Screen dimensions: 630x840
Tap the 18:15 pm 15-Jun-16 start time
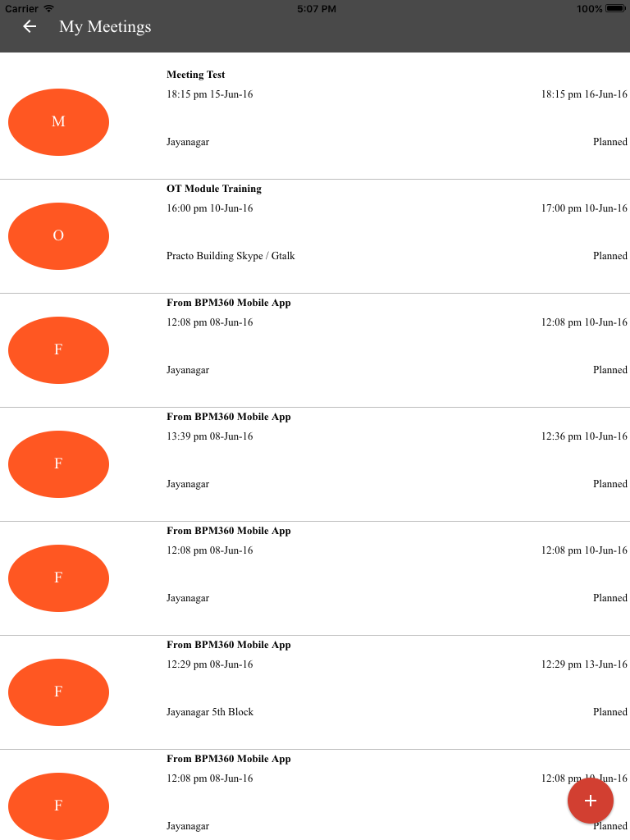(210, 94)
